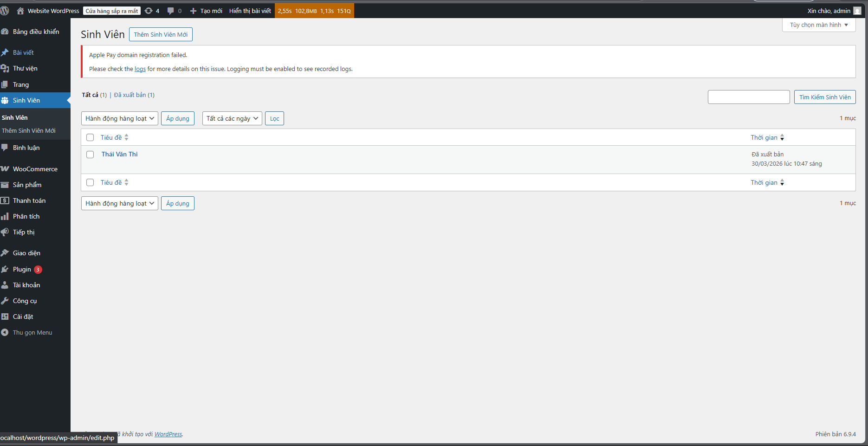Click the plus icon for Tạo mới
Screen dimensions: 868x446
coord(194,11)
